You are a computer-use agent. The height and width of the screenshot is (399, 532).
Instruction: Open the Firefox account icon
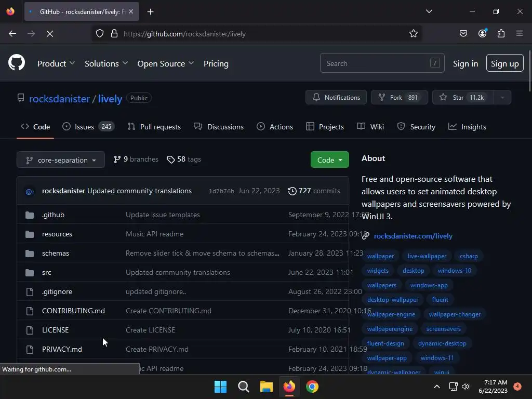(x=482, y=33)
